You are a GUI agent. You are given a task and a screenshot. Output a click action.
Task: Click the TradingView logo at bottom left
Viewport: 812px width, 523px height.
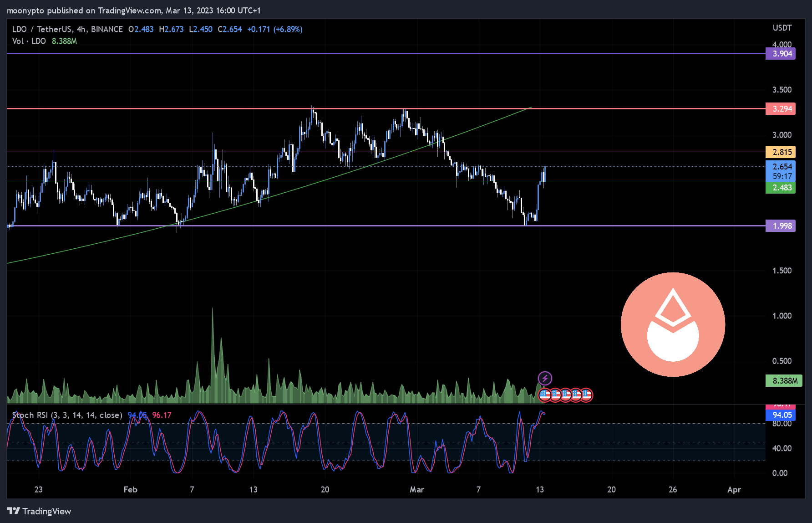click(x=39, y=511)
